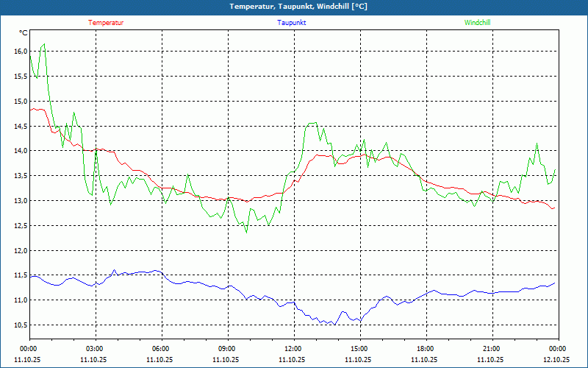
Task: Click the highest green Windchill peak
Action: click(x=44, y=44)
